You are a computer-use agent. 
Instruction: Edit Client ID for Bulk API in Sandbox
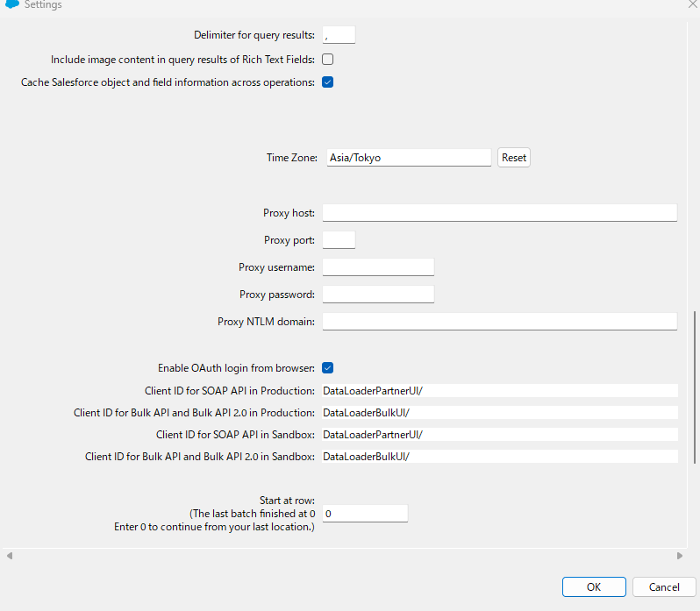500,456
